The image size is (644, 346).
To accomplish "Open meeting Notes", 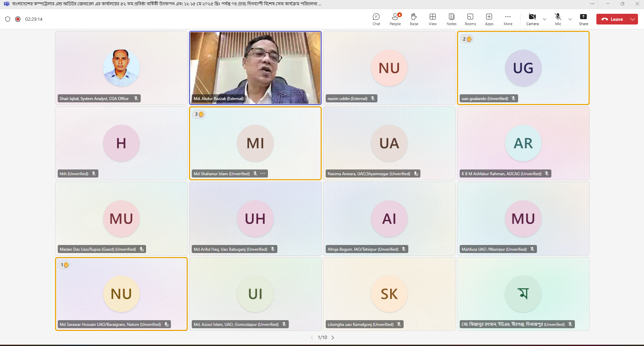I will (451, 19).
